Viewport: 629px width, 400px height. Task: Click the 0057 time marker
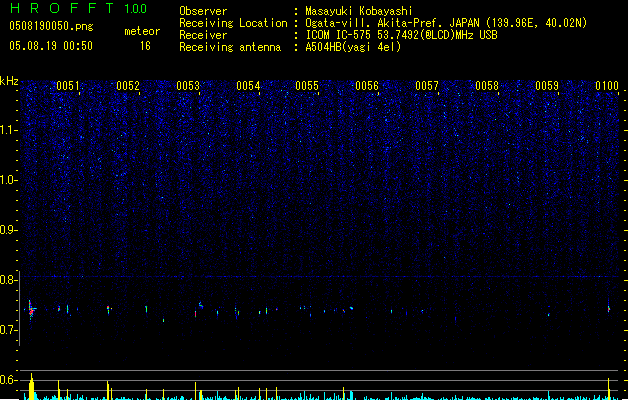[427, 86]
